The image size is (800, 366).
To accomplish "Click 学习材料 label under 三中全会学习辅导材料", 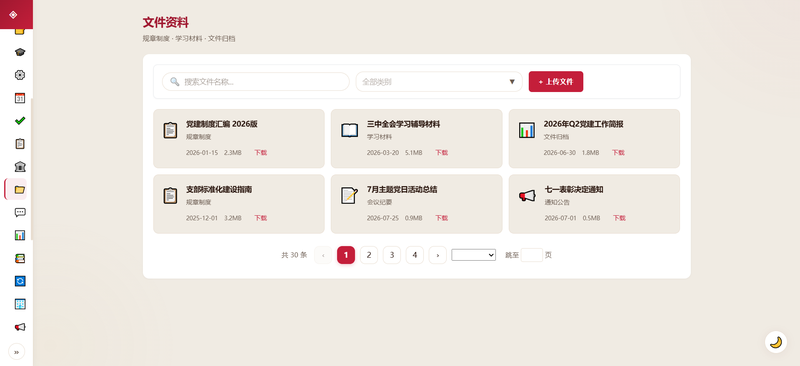I will (380, 137).
